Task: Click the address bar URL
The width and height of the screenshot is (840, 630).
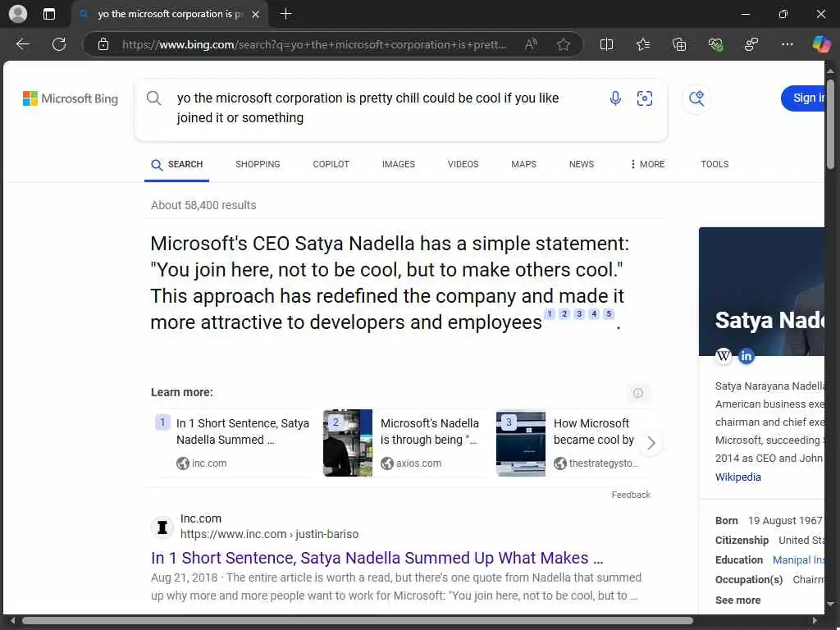Action: [314, 44]
